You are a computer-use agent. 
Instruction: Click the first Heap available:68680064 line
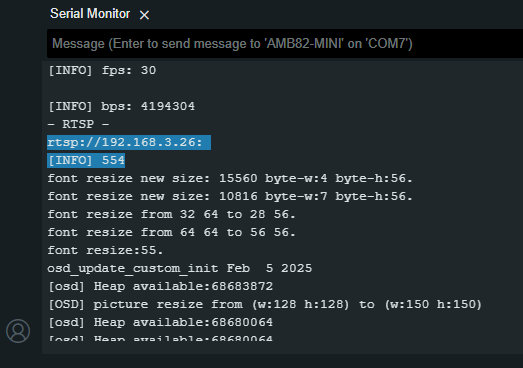[160, 323]
